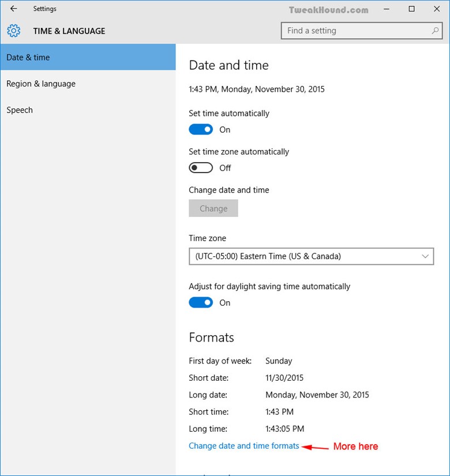Maximize the Settings window
The width and height of the screenshot is (450, 476).
tap(411, 9)
